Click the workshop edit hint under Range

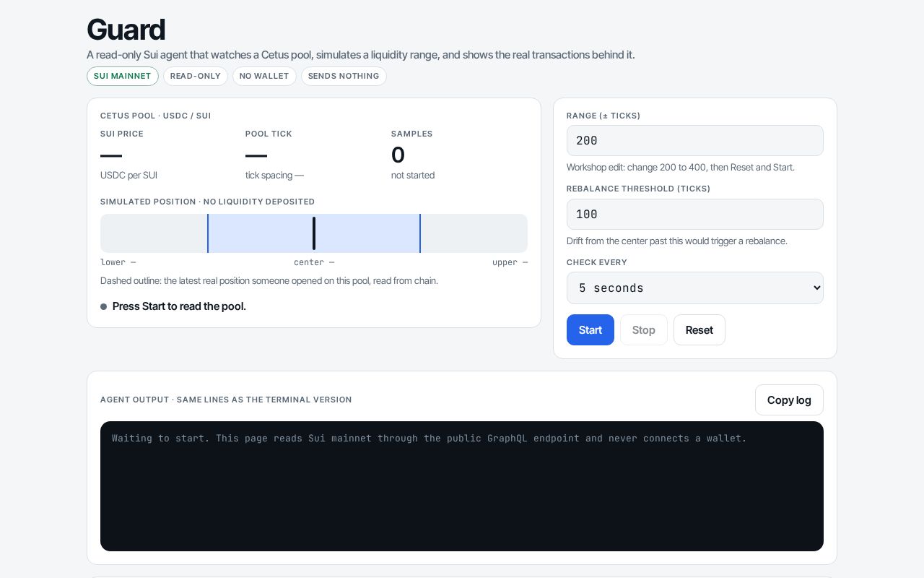(x=681, y=167)
